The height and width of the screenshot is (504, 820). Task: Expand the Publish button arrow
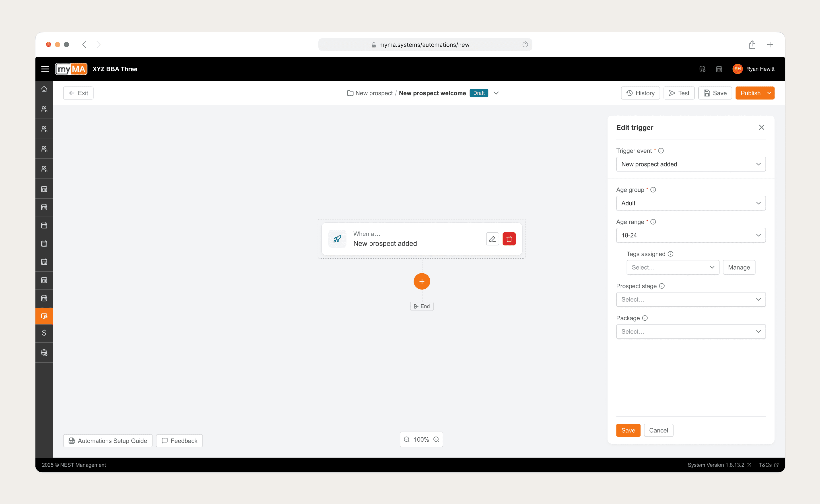(769, 93)
